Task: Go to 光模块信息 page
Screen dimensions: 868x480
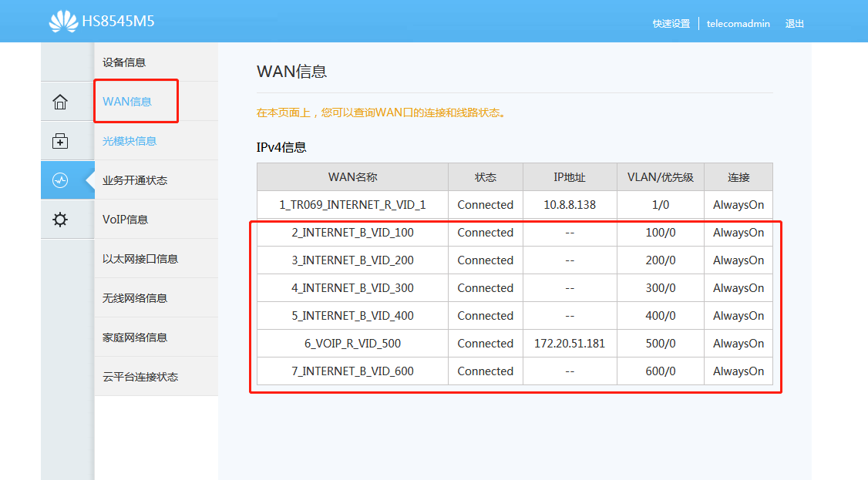Action: (130, 141)
